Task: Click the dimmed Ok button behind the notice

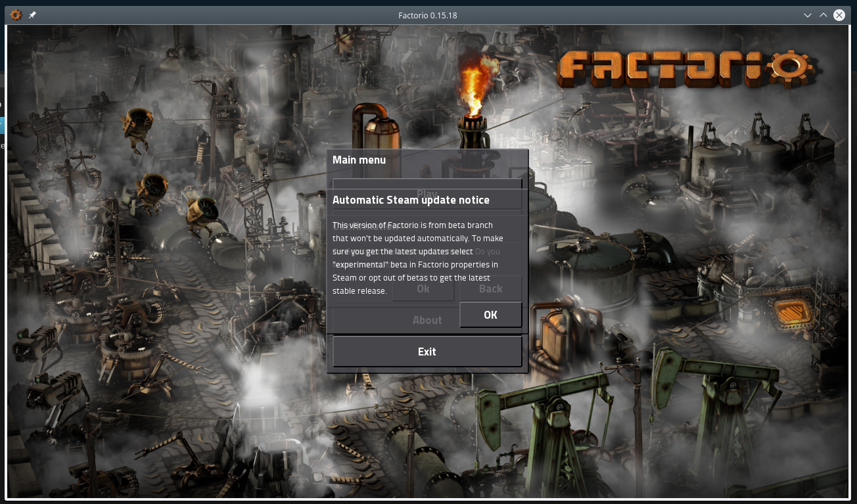Action: pyautogui.click(x=423, y=288)
